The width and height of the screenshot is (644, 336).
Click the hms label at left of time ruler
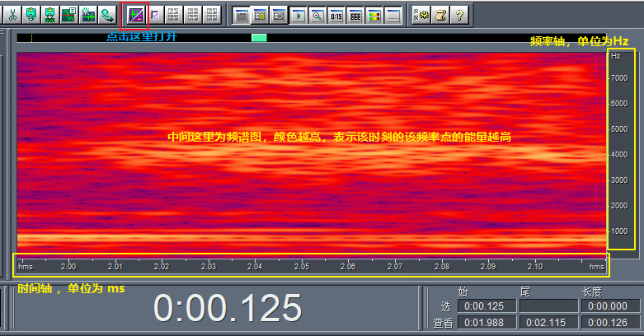26,266
